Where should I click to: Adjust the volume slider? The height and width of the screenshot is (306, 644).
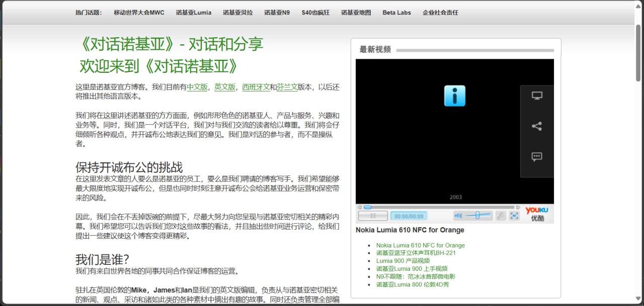(478, 216)
